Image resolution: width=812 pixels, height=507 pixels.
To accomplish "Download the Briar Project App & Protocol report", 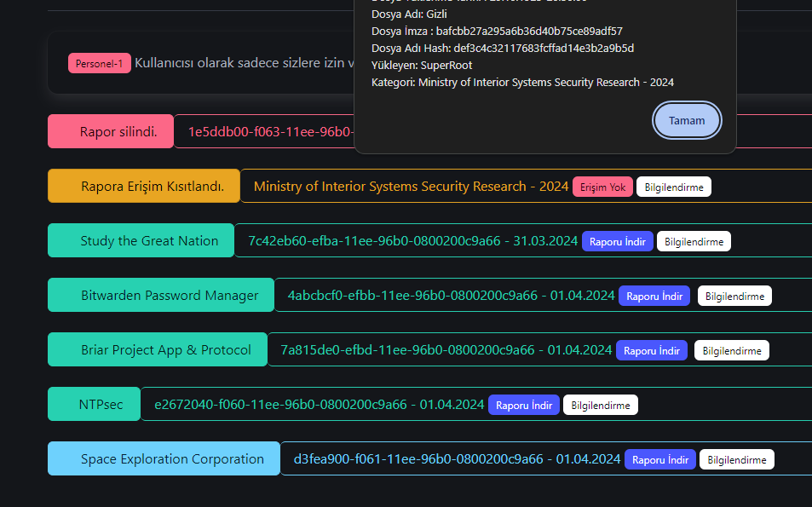I will pos(652,350).
